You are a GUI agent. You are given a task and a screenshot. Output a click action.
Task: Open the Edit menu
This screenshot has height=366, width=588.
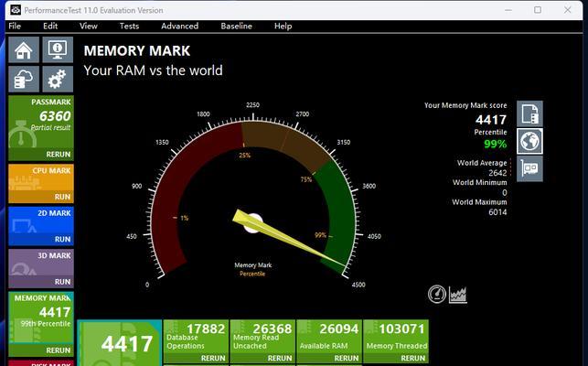50,26
